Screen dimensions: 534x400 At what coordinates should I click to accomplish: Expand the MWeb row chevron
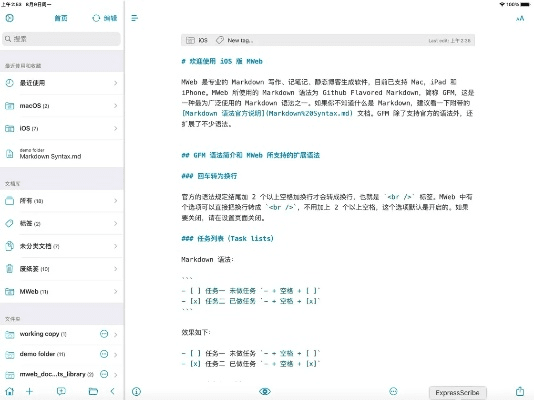tap(116, 292)
